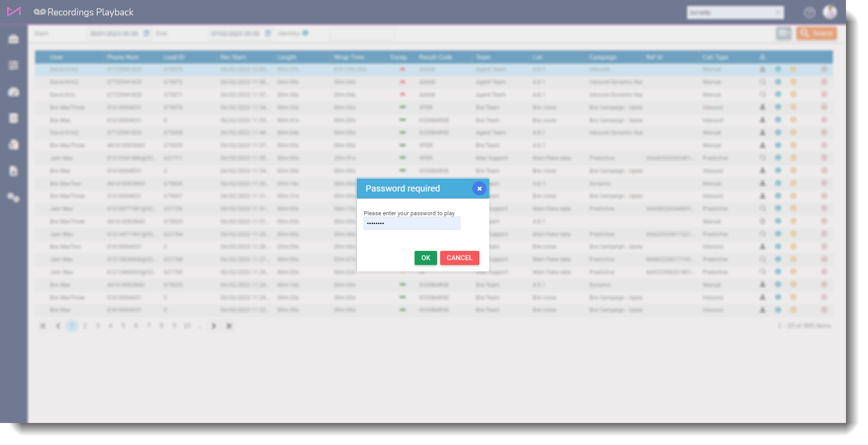Sort by the User column header
Viewport: 868px width, 445px height.
pyautogui.click(x=56, y=57)
